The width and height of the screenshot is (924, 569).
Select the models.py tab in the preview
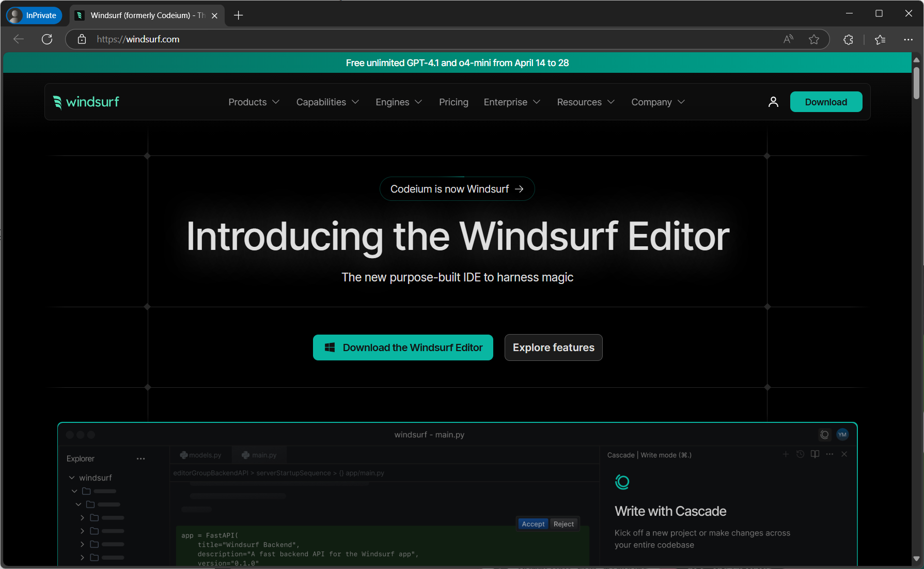click(x=201, y=455)
